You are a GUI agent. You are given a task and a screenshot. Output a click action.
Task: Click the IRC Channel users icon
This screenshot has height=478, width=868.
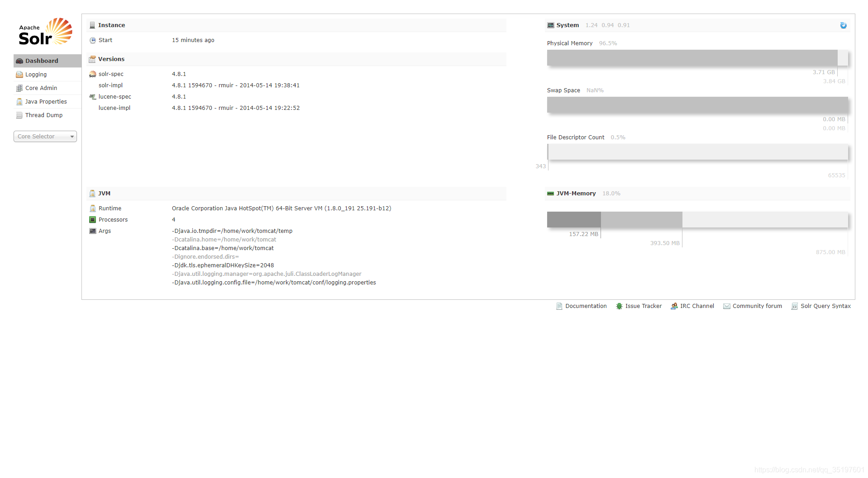(x=674, y=306)
